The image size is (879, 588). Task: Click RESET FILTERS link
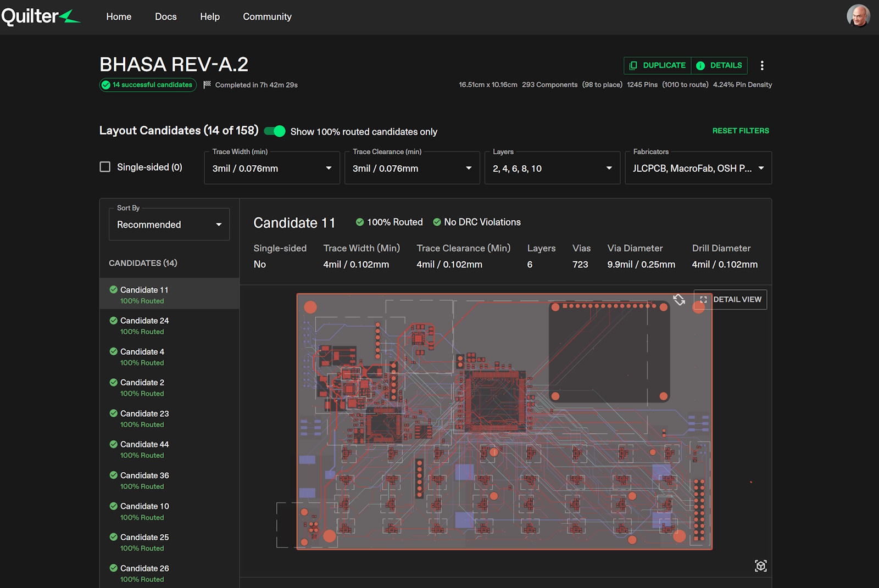[741, 131]
